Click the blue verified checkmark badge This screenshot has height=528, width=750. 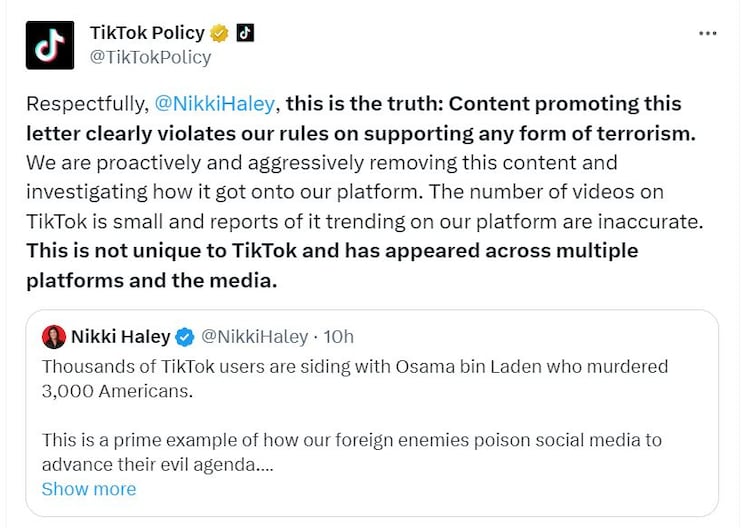point(185,336)
